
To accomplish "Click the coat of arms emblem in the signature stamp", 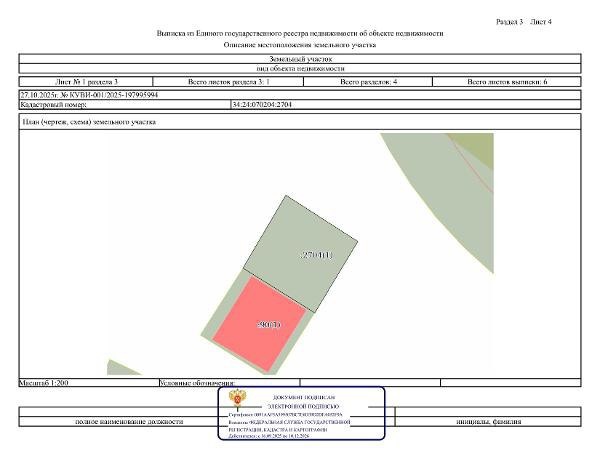I will (x=237, y=399).
